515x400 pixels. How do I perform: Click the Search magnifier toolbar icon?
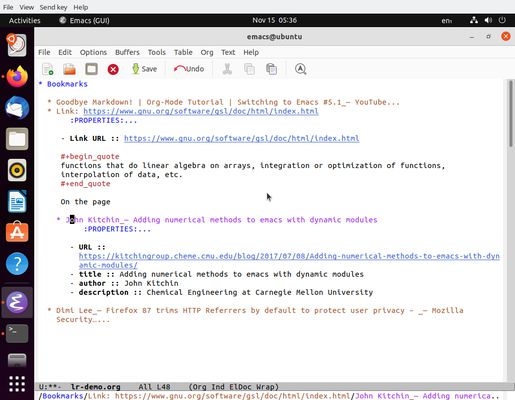(300, 69)
